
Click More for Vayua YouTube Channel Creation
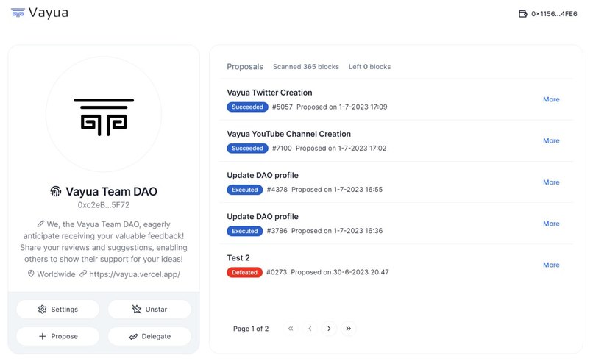(551, 140)
